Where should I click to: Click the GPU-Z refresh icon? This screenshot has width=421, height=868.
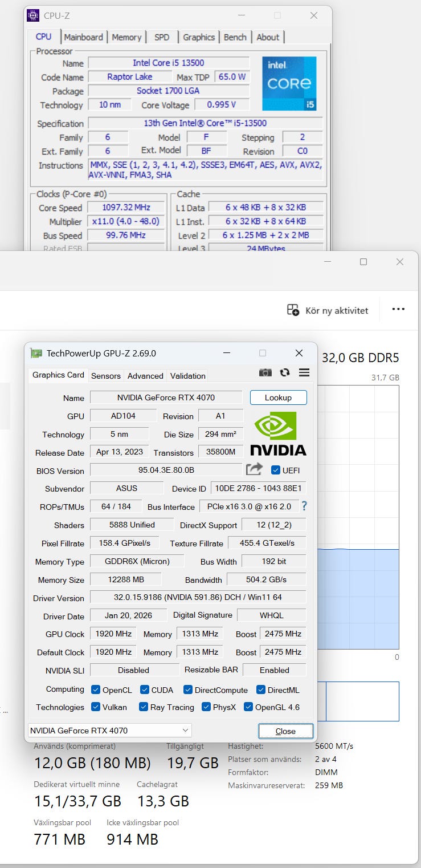tap(285, 372)
